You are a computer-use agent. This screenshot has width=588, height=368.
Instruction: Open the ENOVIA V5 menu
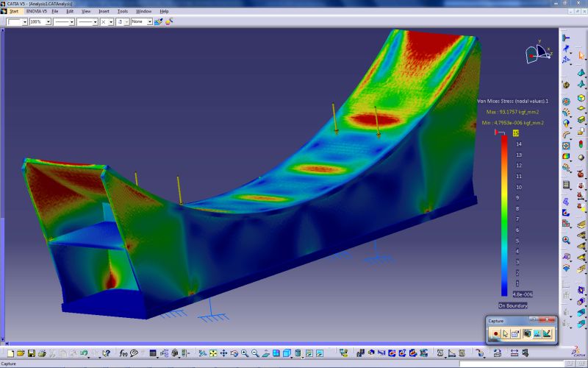[x=35, y=12]
